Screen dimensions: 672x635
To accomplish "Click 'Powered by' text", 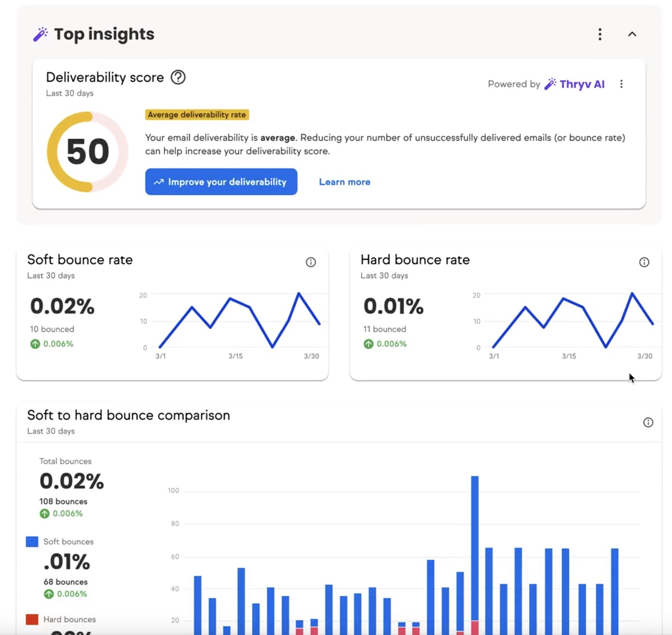I will pyautogui.click(x=514, y=84).
